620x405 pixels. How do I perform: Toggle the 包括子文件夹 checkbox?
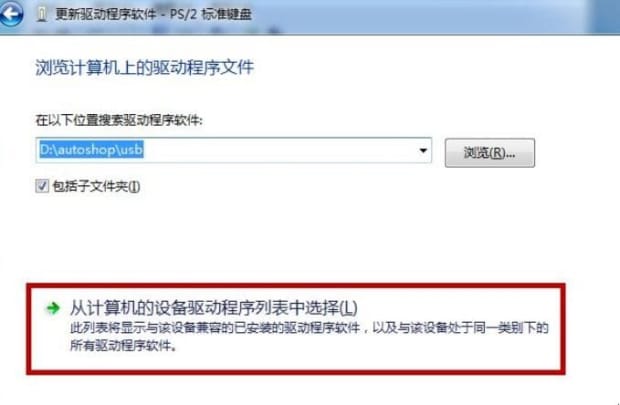tap(42, 185)
